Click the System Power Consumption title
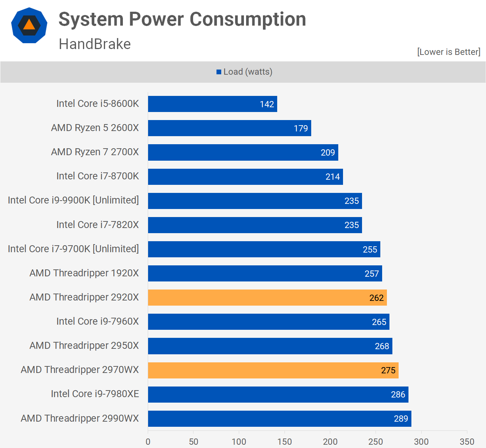 point(182,19)
